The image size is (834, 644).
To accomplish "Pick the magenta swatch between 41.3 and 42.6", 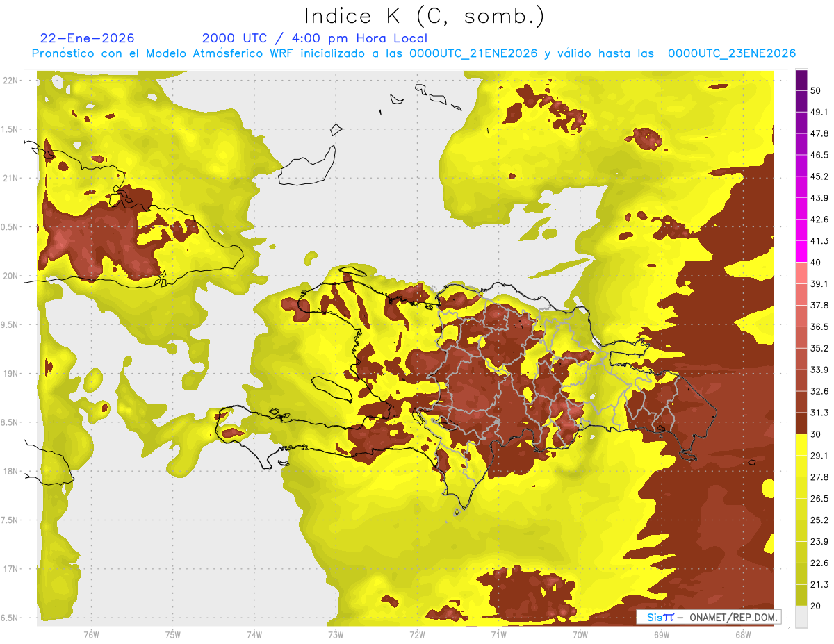I will (801, 230).
